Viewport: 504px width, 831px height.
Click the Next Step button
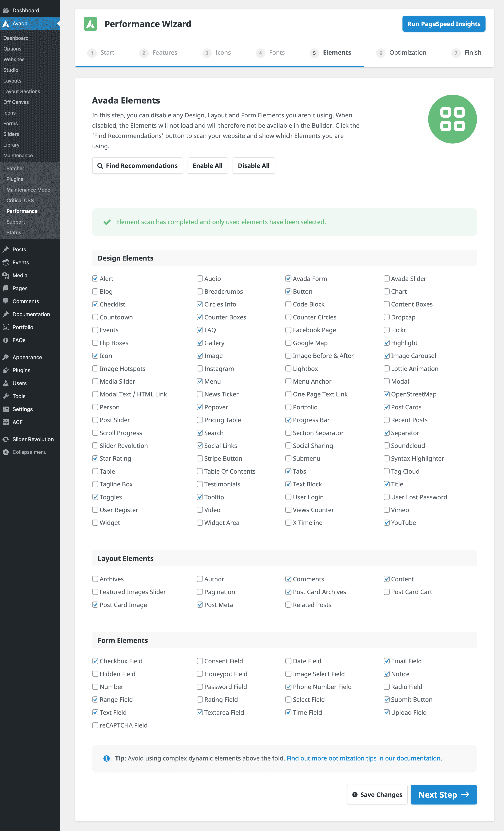point(443,795)
